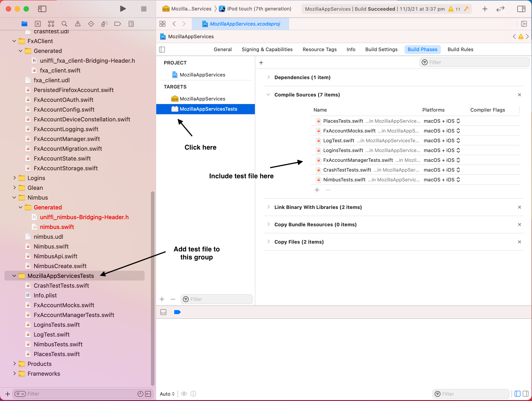Viewport: 532px width, 401px height.
Task: Select the MozillaAppServicesTests target
Action: (205, 109)
